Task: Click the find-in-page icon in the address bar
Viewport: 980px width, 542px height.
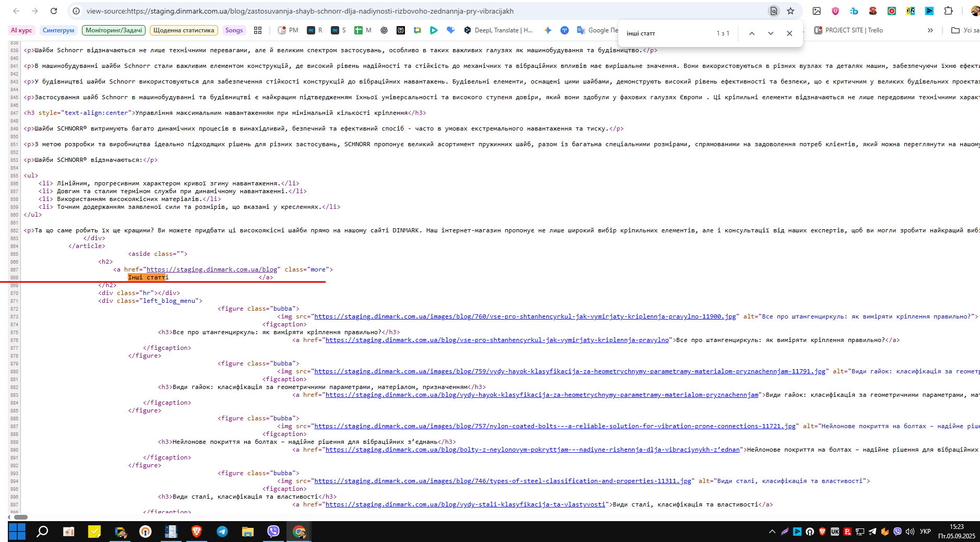Action: pos(774,11)
